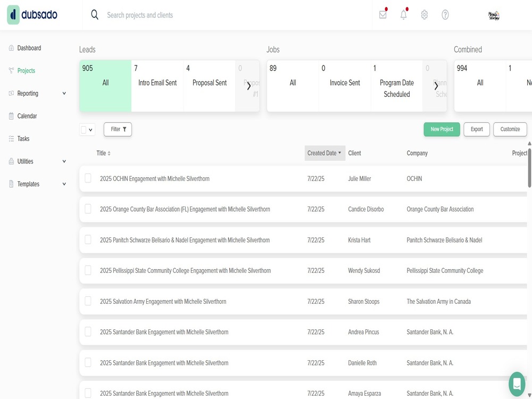Click the Title sort arrows icon

point(109,153)
